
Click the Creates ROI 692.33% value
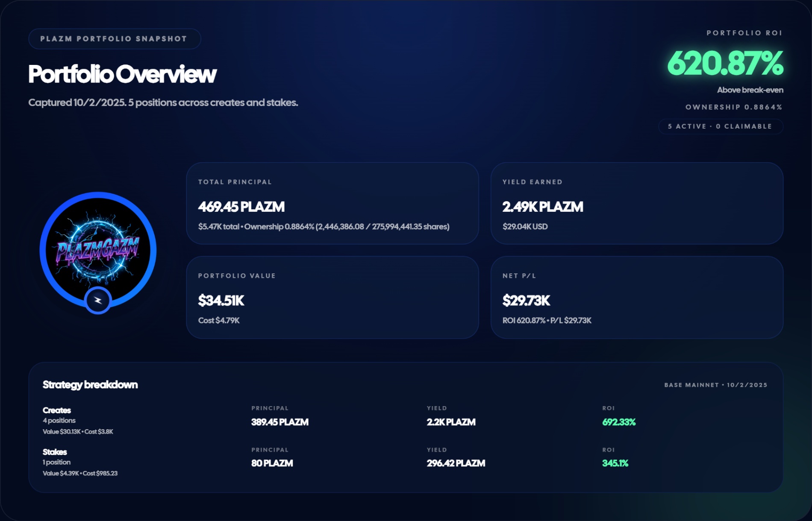618,422
